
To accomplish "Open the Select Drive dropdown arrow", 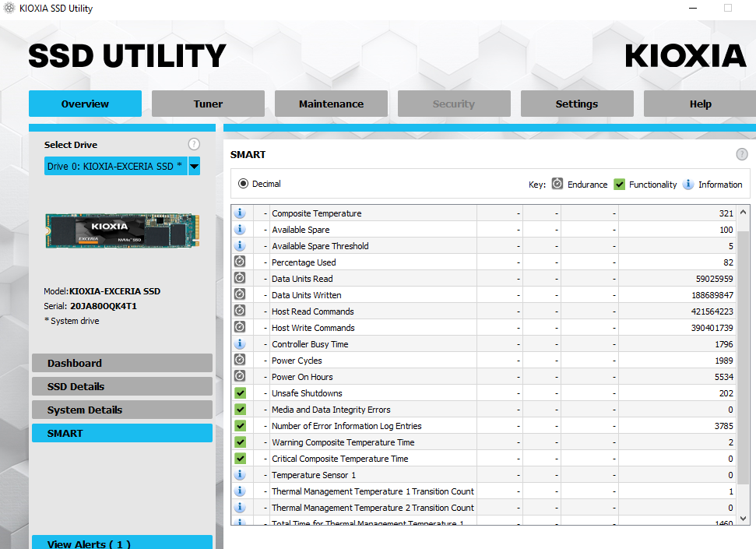I will (194, 167).
